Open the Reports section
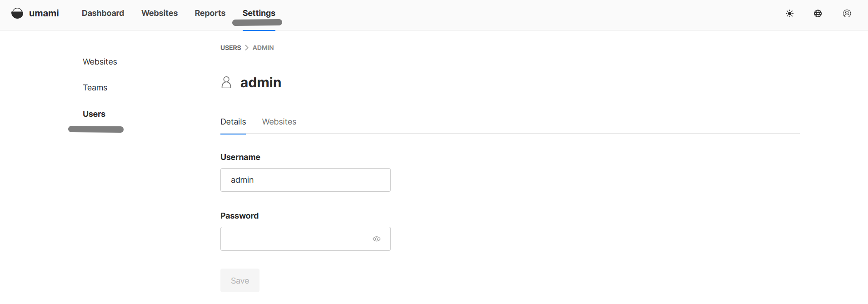Screen dimensions: 868x304 pos(210,13)
